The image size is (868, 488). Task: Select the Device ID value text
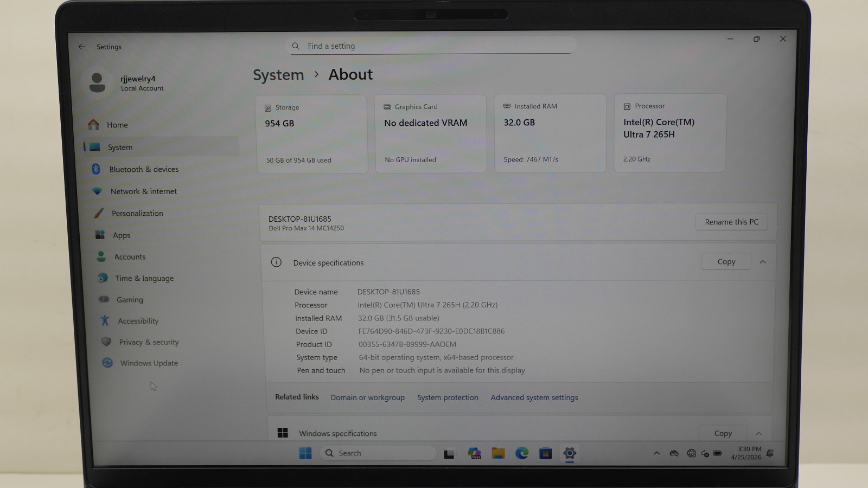431,331
